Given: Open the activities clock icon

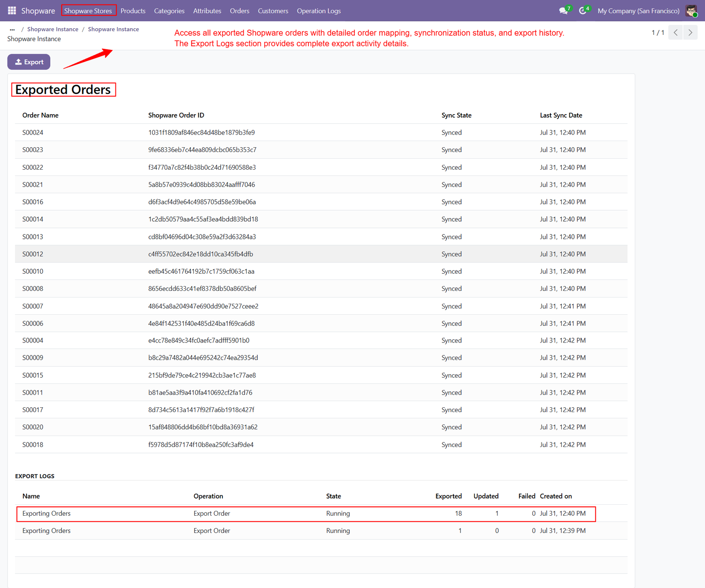Looking at the screenshot, I should (583, 11).
